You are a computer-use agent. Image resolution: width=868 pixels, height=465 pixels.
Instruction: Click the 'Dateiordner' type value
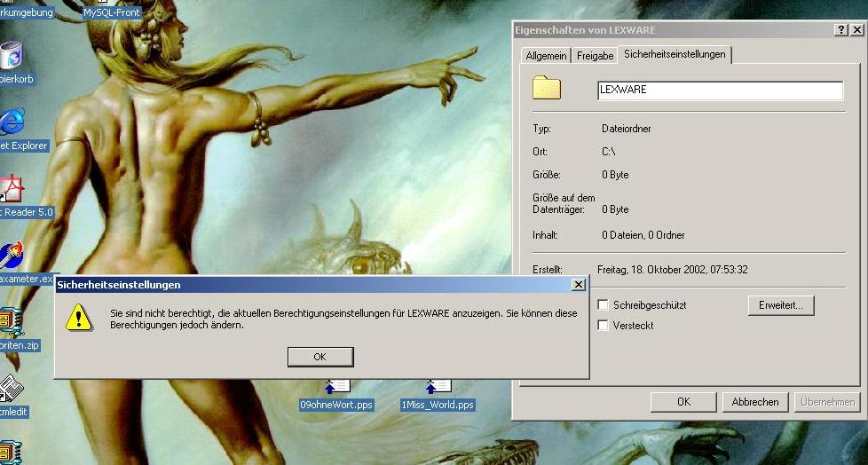pyautogui.click(x=626, y=129)
